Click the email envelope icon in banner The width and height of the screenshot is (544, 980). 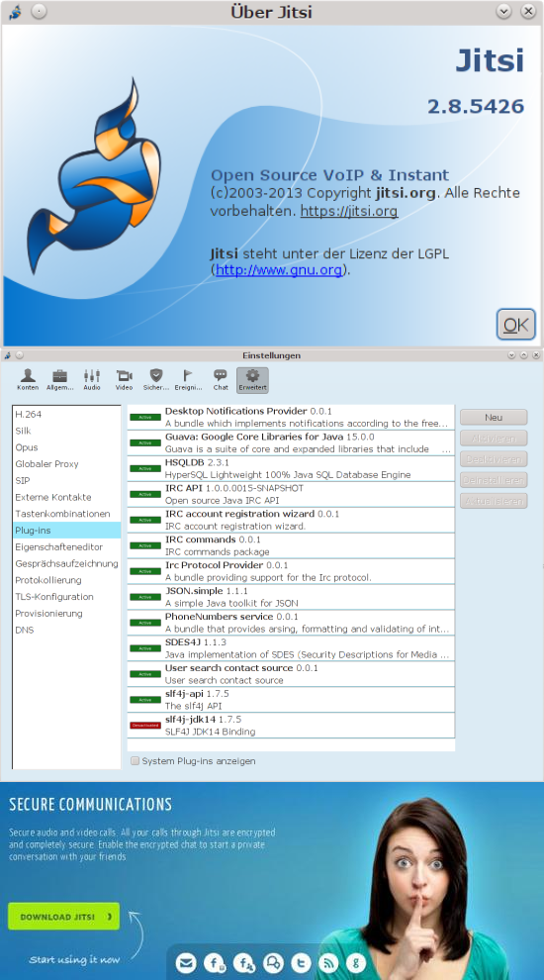(186, 963)
